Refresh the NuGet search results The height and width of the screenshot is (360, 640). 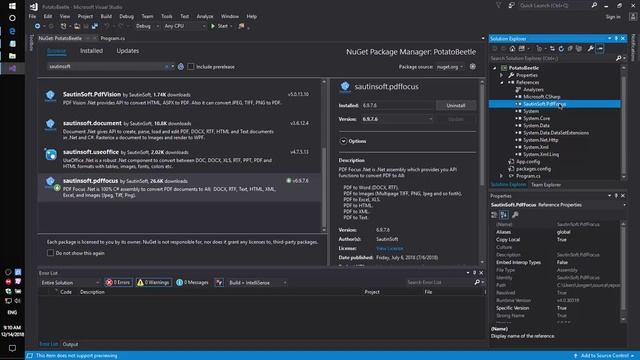[x=181, y=67]
